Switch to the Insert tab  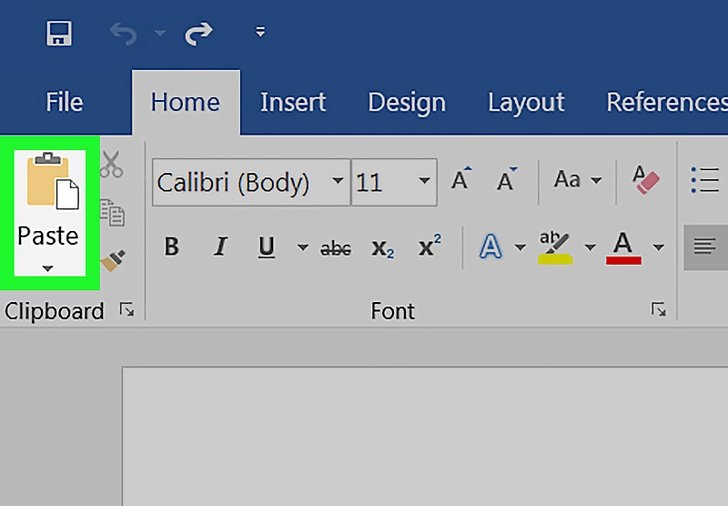click(292, 102)
